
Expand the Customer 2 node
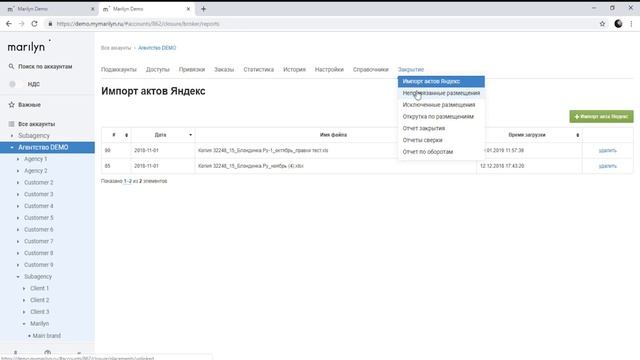click(x=18, y=182)
